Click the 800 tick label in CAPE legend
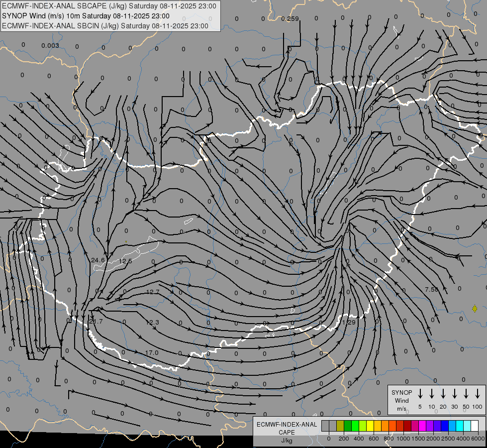Screen dimensions: 487x448 (x=389, y=439)
